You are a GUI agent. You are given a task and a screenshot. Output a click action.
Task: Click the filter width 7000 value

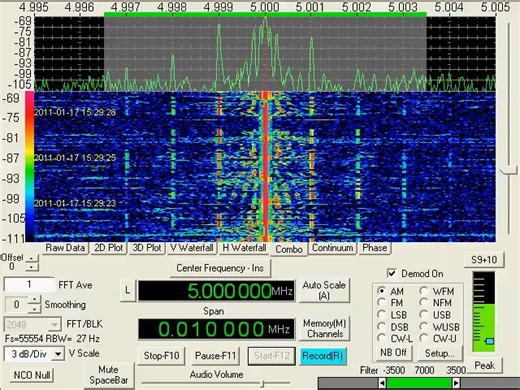[x=424, y=370]
